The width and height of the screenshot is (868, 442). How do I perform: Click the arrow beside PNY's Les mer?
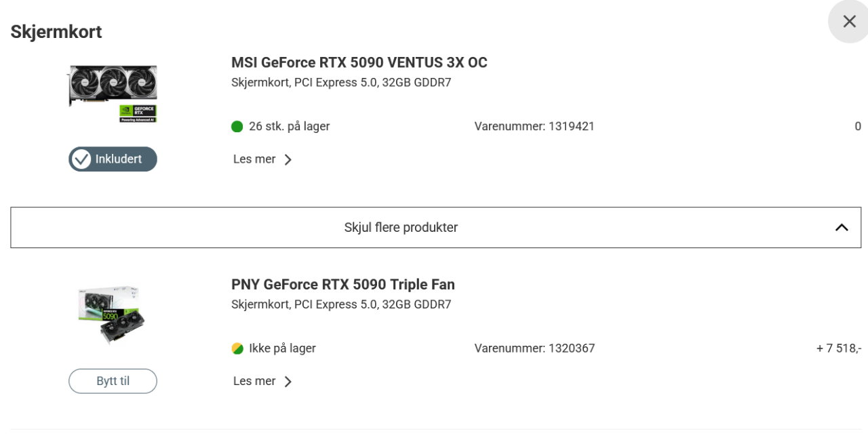click(x=288, y=382)
